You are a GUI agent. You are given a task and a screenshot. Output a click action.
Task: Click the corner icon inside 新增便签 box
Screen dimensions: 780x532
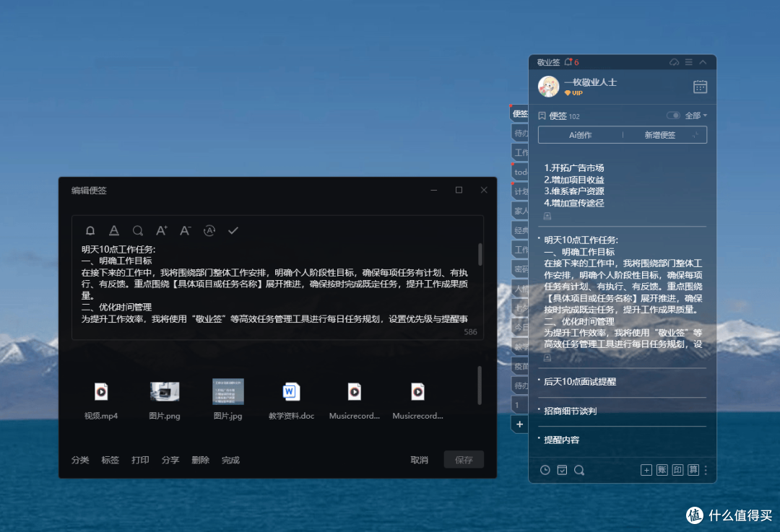tap(696, 134)
